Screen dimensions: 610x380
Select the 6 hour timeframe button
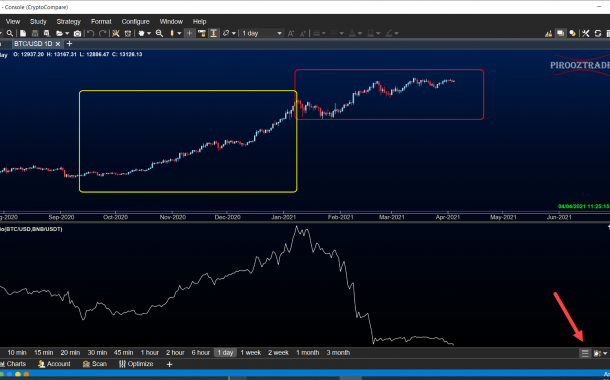(200, 353)
